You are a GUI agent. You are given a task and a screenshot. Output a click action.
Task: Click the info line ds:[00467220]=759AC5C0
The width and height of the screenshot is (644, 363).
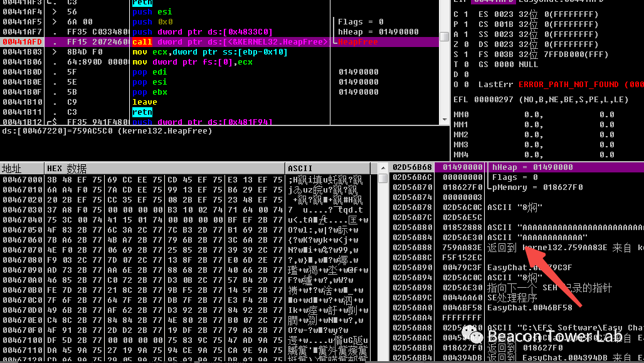pyautogui.click(x=107, y=131)
